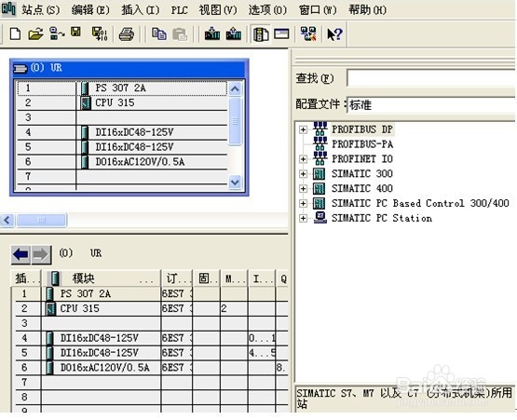This screenshot has width=517, height=420.
Task: Click the HW Config app icon in the menu bar
Action: click(x=8, y=9)
